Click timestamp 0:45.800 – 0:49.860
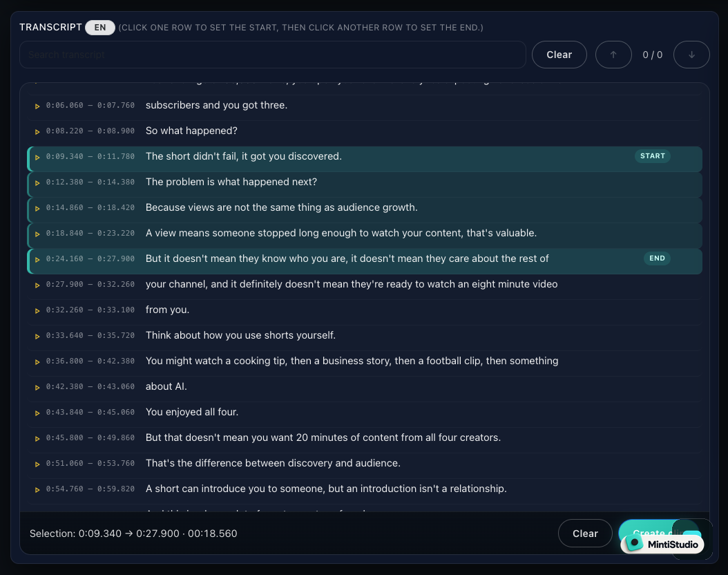Image resolution: width=728 pixels, height=575 pixels. [90, 437]
